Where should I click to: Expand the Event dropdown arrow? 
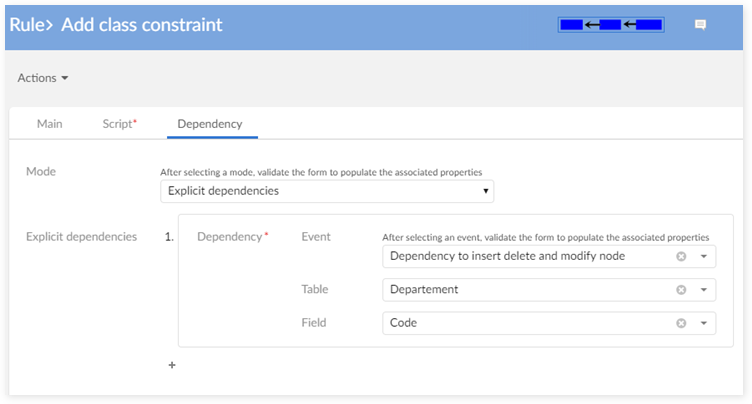pyautogui.click(x=704, y=257)
